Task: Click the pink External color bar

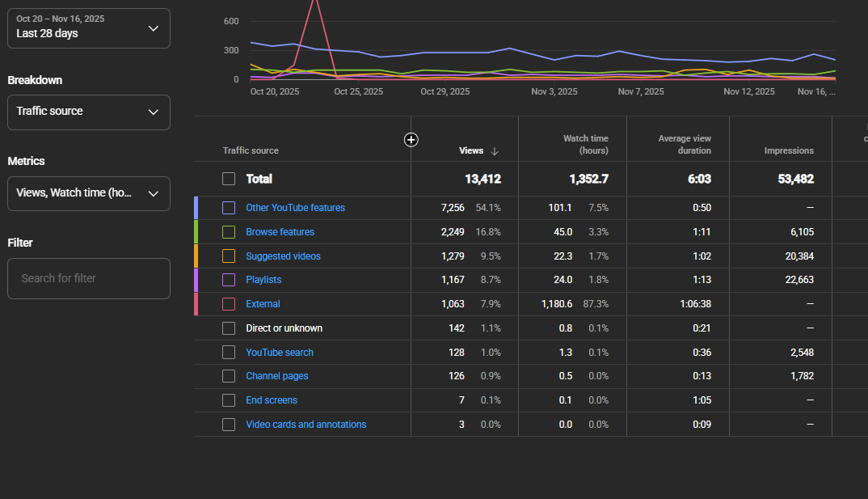Action: (x=196, y=304)
